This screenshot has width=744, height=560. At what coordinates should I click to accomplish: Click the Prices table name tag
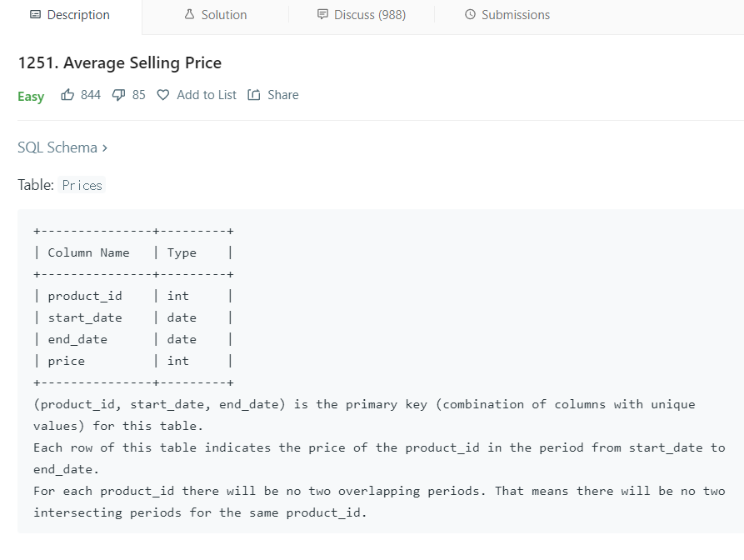pos(82,185)
